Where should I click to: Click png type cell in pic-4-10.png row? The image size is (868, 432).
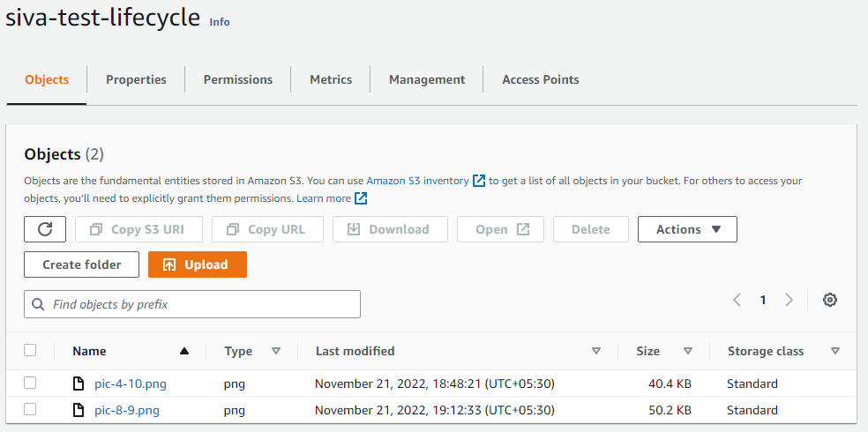click(234, 384)
